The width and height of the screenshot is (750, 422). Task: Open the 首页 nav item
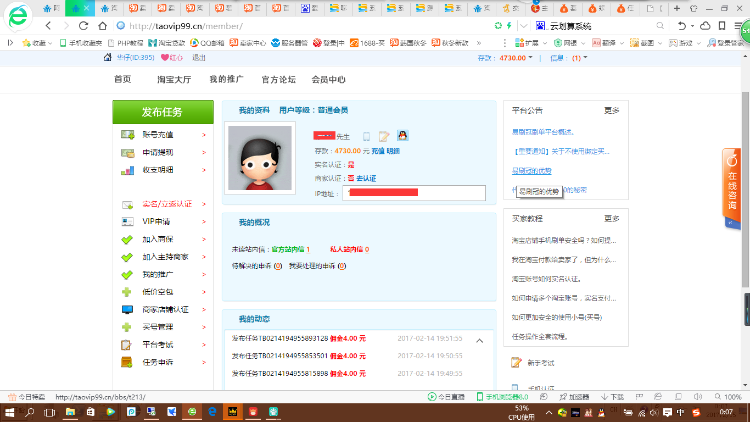[x=122, y=79]
